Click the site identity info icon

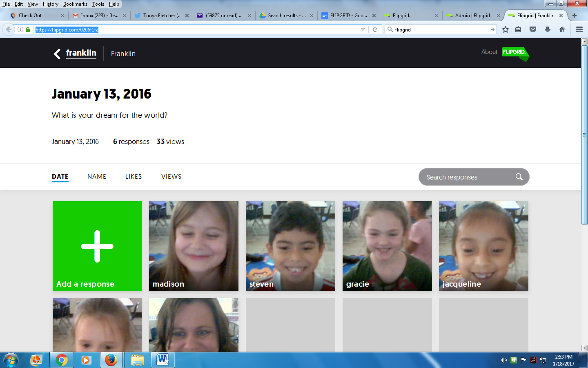[20, 29]
